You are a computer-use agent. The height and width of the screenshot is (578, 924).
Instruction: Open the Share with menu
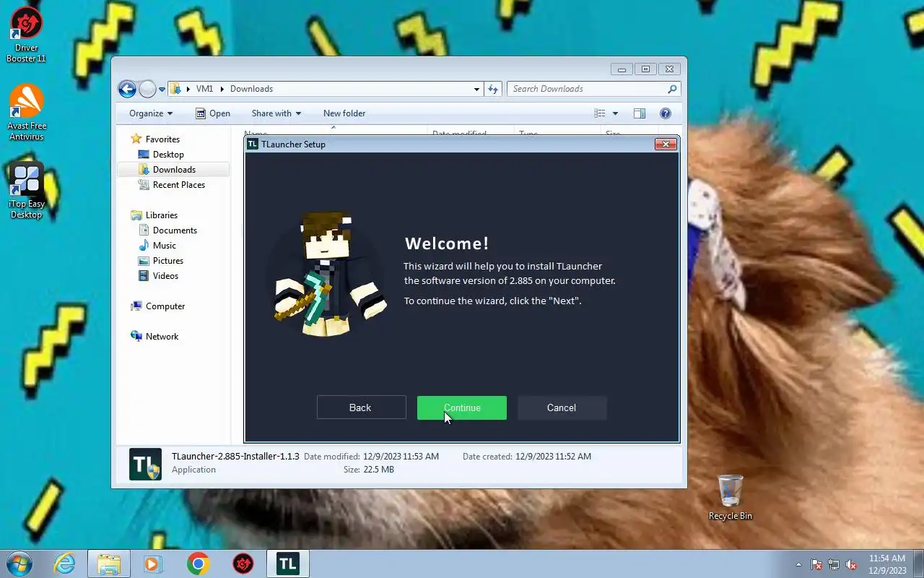276,113
